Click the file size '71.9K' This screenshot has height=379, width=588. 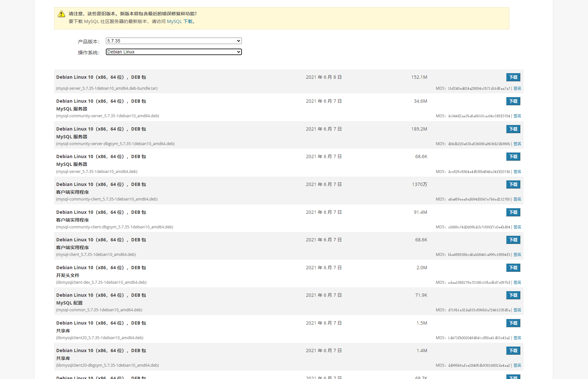point(421,295)
